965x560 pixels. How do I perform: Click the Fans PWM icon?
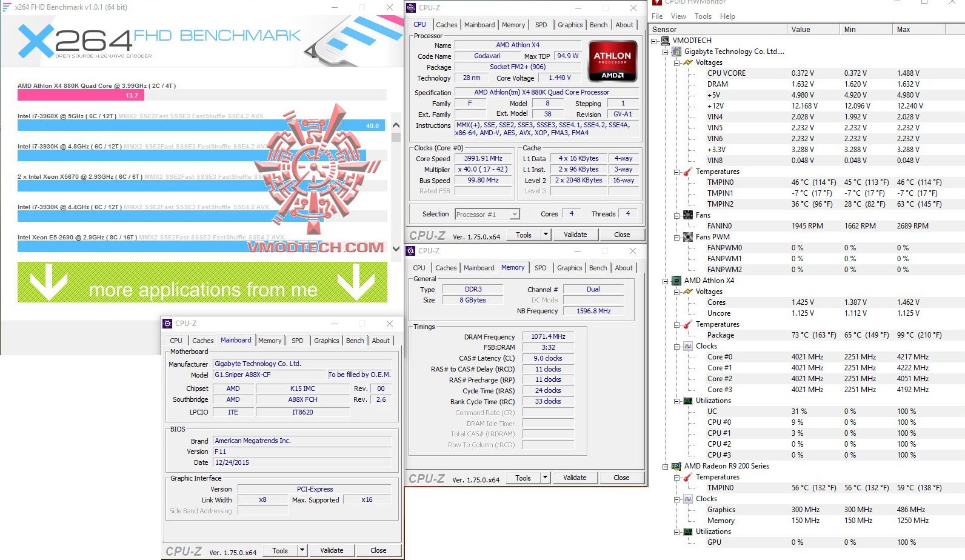point(688,237)
